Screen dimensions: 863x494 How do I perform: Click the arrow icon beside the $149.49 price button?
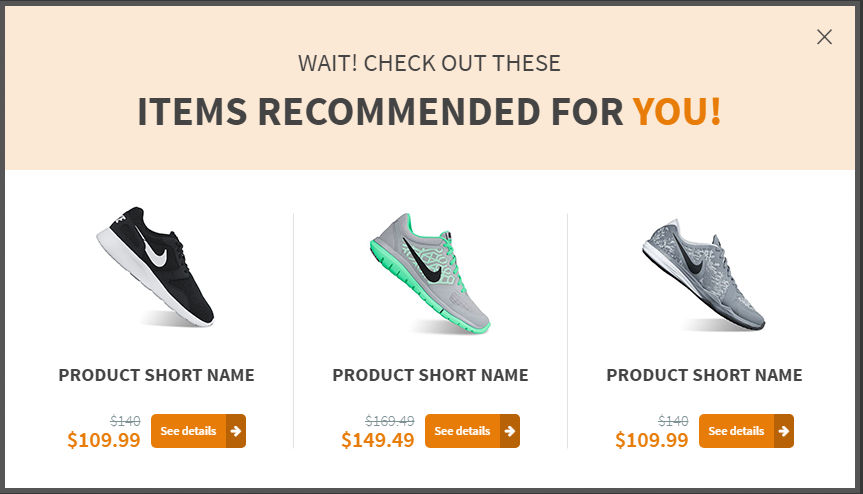(510, 431)
